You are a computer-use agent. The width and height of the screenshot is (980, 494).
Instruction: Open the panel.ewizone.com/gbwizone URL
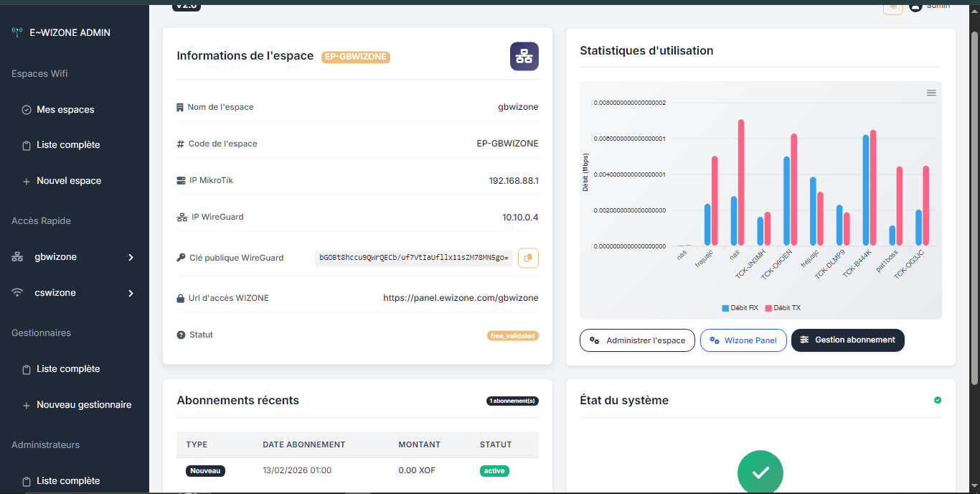(x=461, y=298)
